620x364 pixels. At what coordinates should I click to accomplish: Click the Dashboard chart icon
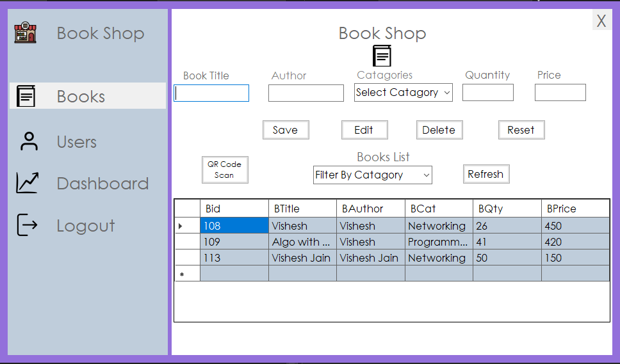(x=28, y=184)
